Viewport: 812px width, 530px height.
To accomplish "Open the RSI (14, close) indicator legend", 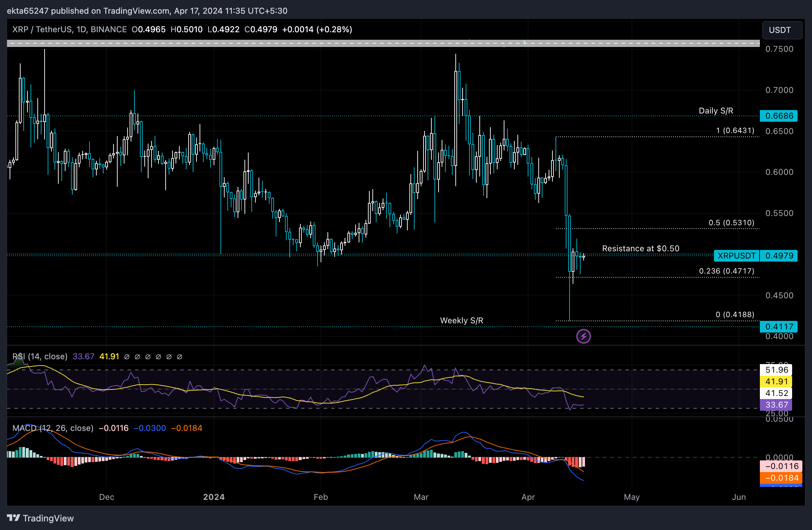I will 40,357.
